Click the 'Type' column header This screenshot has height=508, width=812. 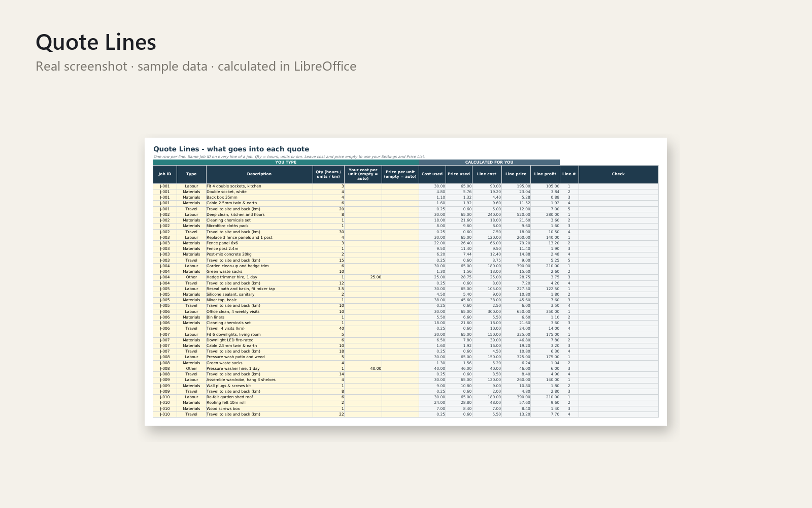pyautogui.click(x=191, y=174)
